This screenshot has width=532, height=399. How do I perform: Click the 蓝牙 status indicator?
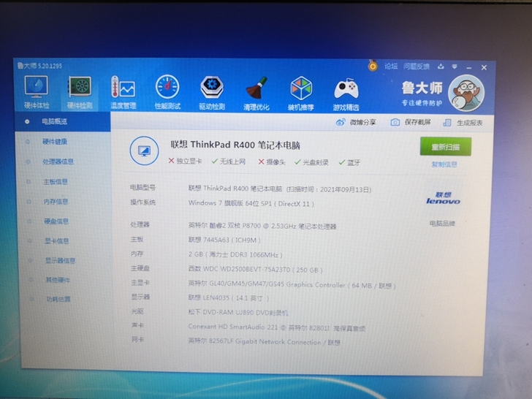click(349, 163)
